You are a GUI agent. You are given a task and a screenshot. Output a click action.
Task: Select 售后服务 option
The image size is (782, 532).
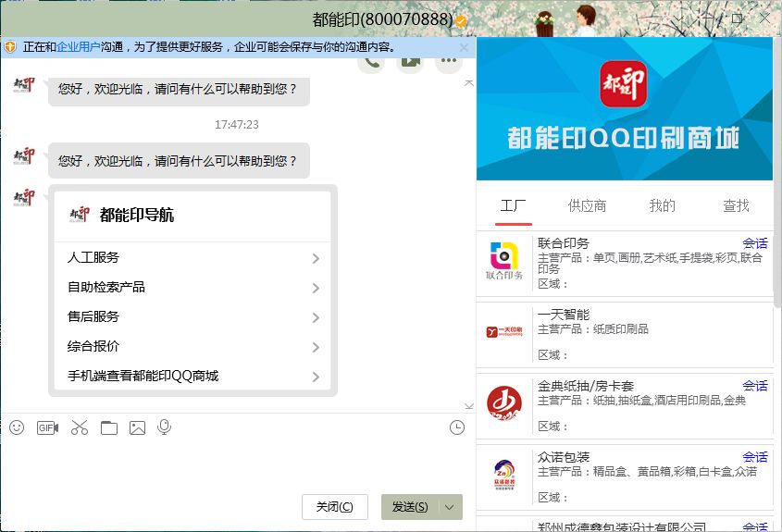click(x=193, y=316)
